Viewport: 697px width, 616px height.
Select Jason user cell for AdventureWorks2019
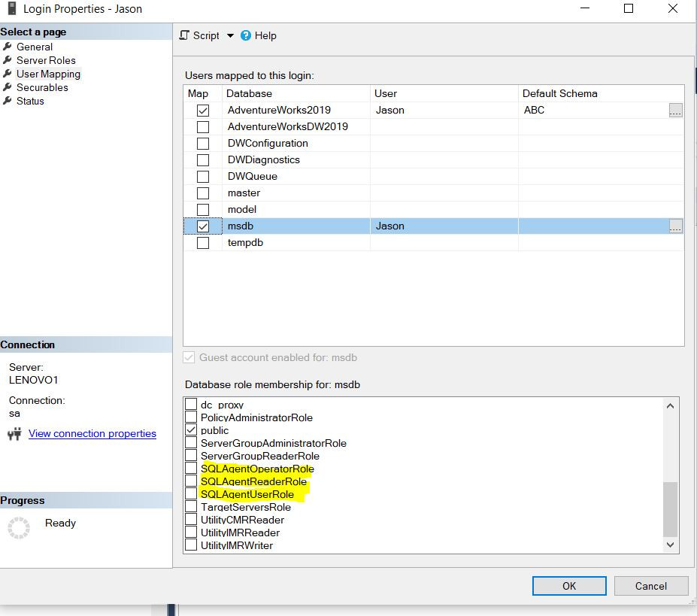point(444,111)
